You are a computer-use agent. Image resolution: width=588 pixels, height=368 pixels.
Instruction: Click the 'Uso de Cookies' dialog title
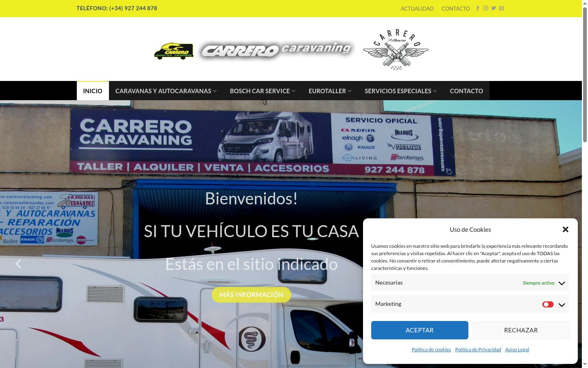click(470, 230)
